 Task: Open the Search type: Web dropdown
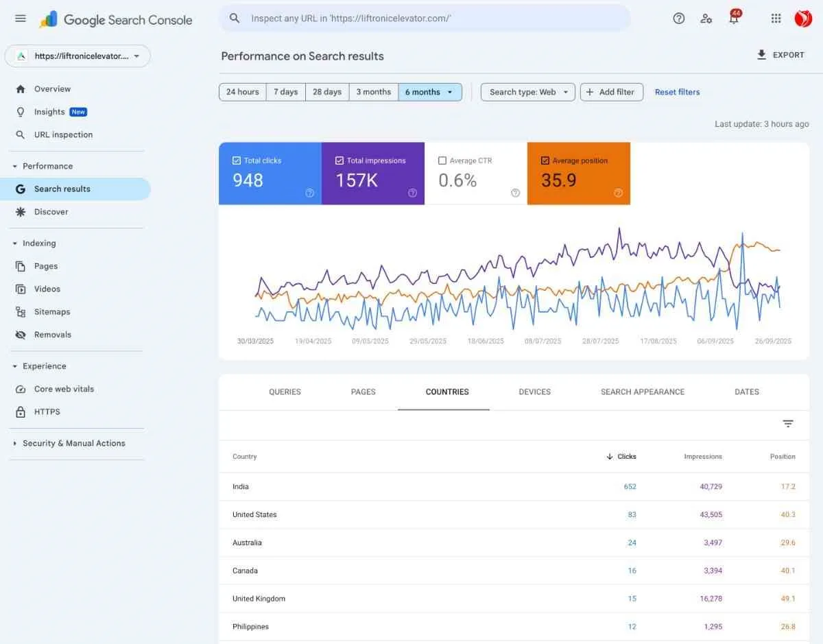[527, 92]
